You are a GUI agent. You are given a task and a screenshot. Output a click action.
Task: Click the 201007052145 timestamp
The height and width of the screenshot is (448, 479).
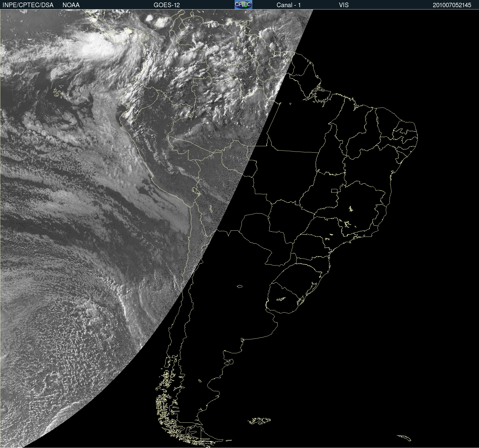[452, 5]
